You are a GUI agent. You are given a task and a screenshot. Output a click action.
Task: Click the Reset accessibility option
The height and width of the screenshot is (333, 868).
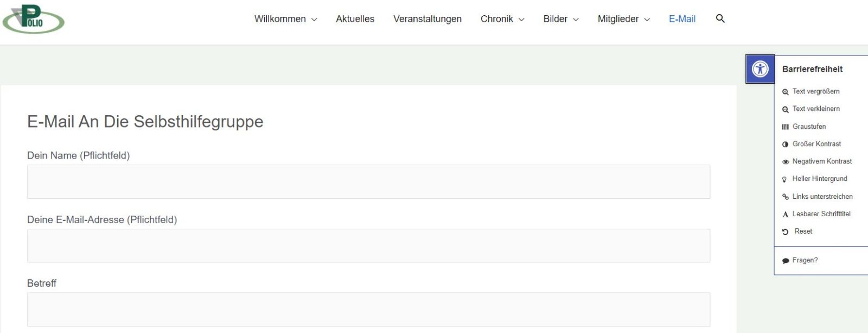(x=803, y=231)
